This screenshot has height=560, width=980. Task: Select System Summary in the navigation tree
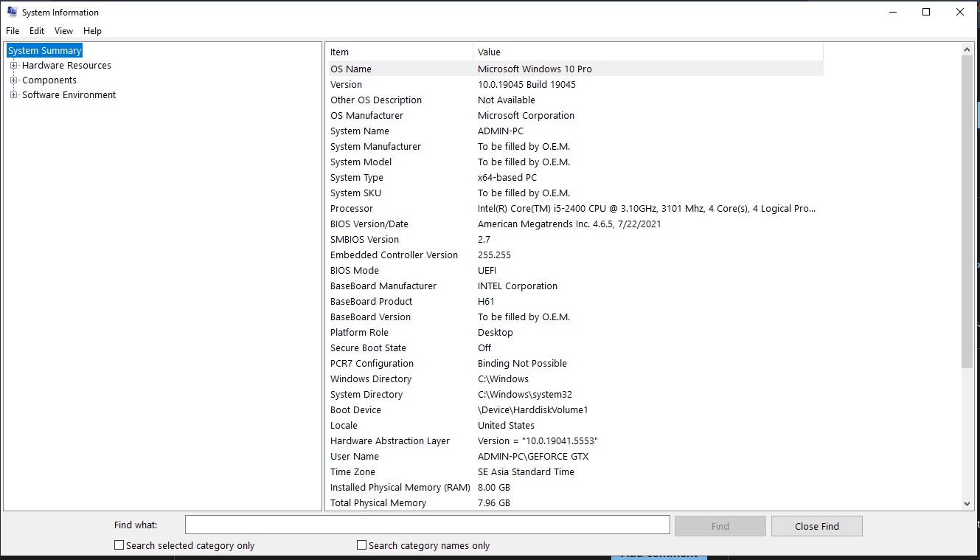coord(44,50)
